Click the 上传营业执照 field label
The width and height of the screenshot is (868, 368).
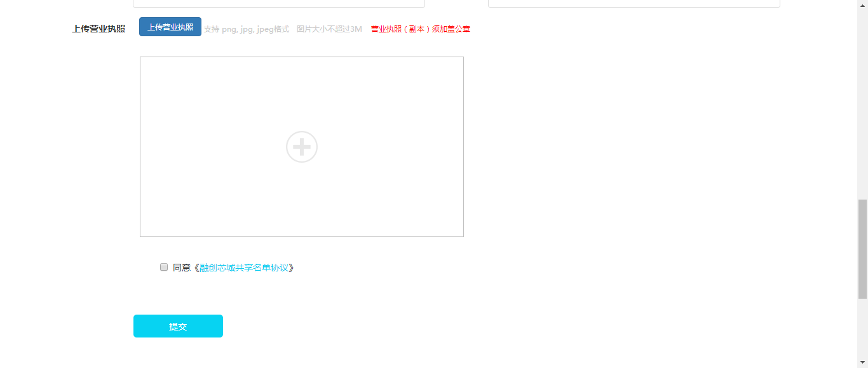click(x=98, y=29)
